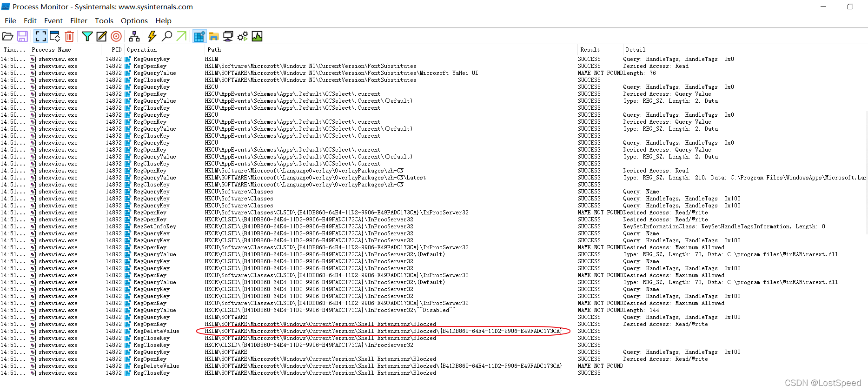
Task: Show the Process Tree icon
Action: pos(134,36)
